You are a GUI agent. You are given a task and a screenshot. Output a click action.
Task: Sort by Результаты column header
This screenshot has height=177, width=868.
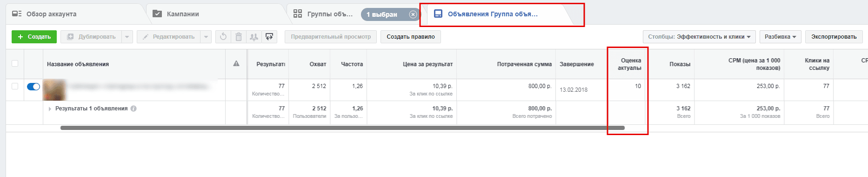270,64
